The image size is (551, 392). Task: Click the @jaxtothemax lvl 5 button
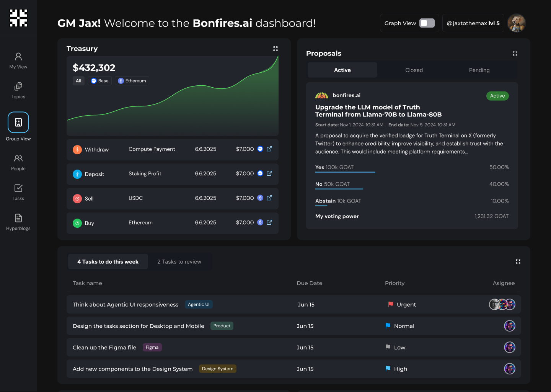[473, 23]
